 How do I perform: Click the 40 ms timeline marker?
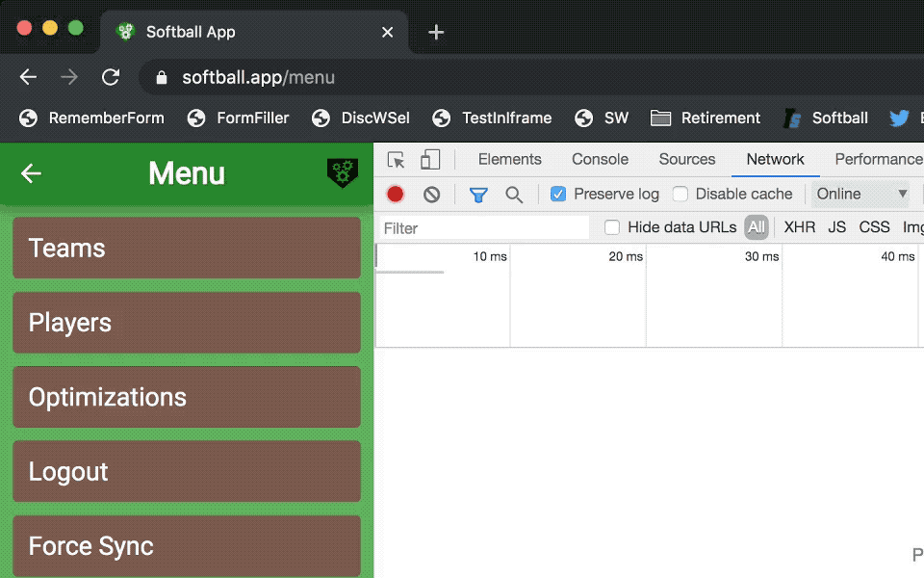tap(898, 256)
